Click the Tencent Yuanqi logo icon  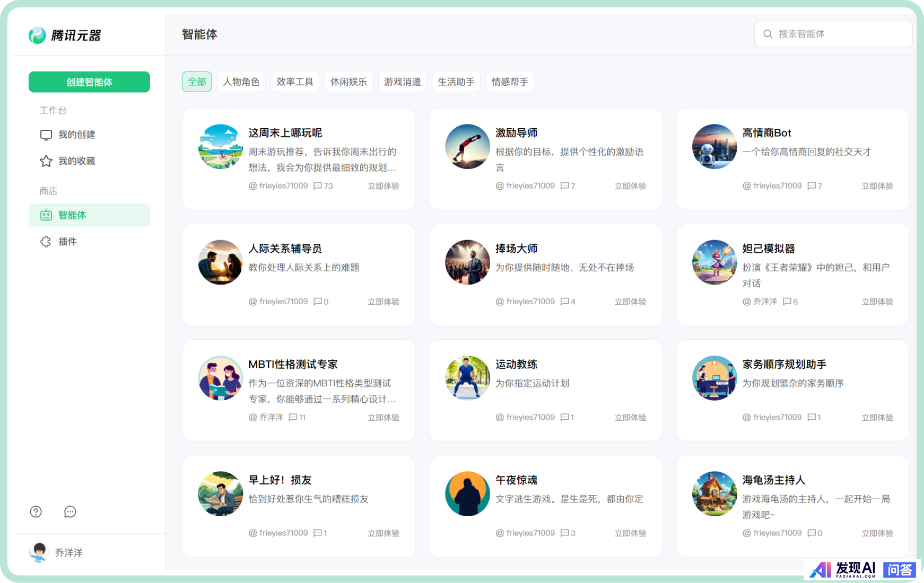pos(37,36)
